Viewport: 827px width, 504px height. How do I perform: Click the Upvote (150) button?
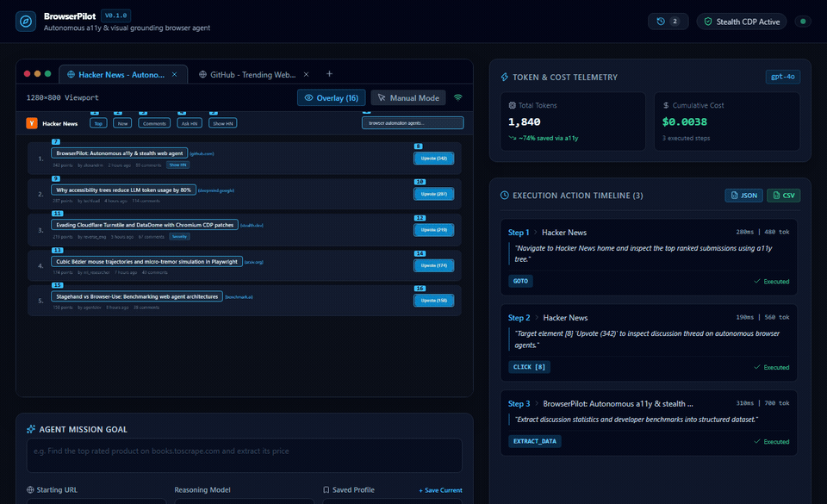[433, 301]
